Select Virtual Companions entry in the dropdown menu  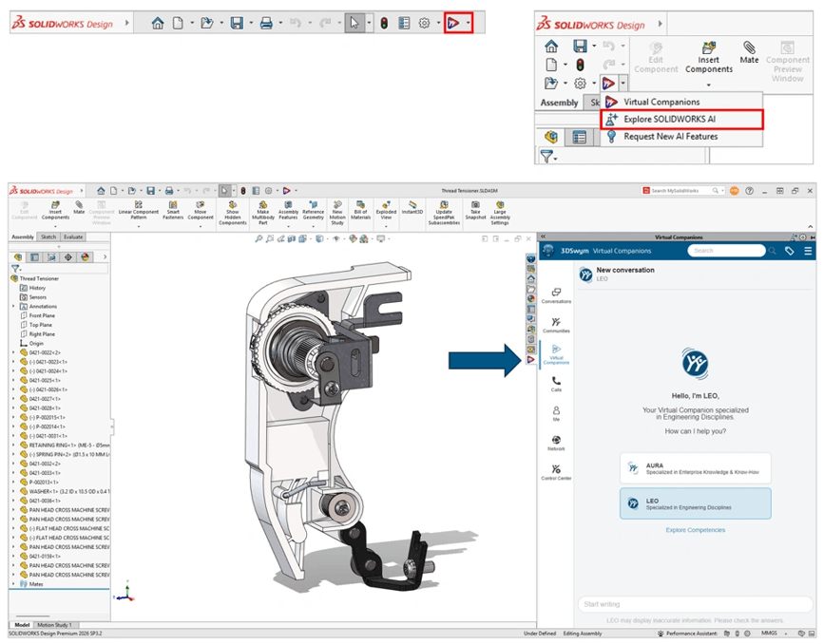681,102
